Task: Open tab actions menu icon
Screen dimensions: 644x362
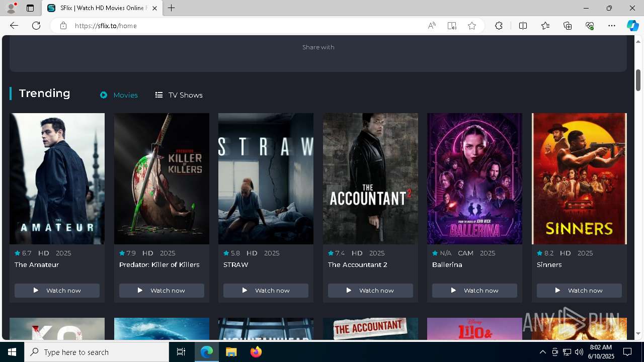Action: tap(30, 8)
